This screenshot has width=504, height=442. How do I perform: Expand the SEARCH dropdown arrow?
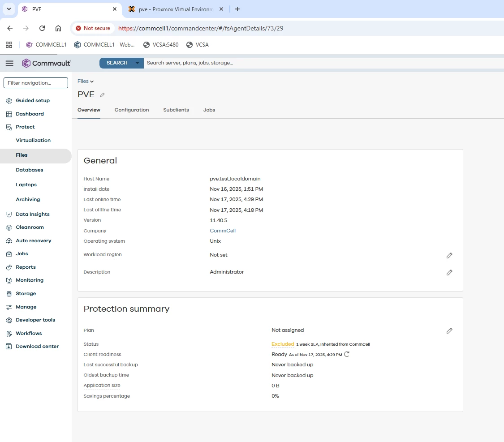coord(138,63)
